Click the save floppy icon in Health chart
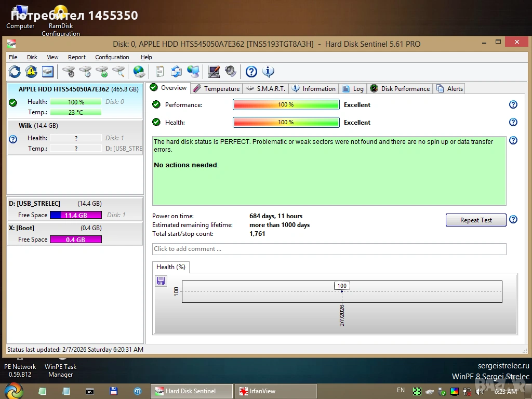532x399 pixels. click(x=161, y=281)
